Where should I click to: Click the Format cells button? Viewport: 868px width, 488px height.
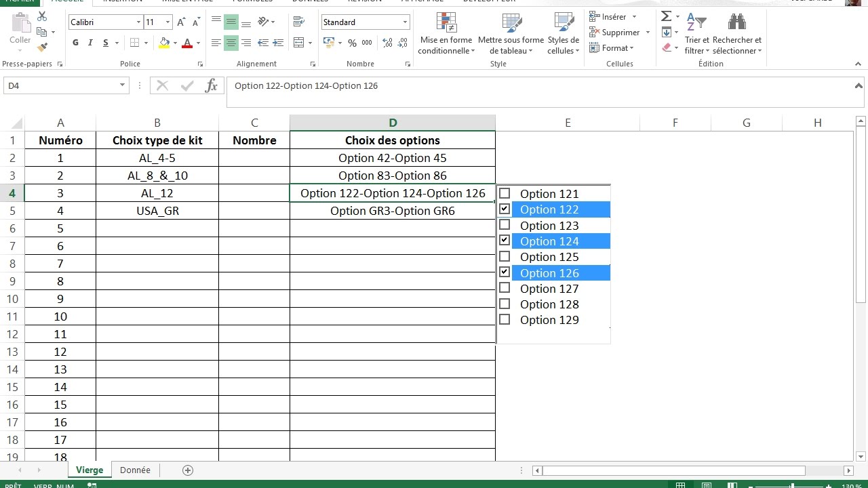pyautogui.click(x=612, y=48)
